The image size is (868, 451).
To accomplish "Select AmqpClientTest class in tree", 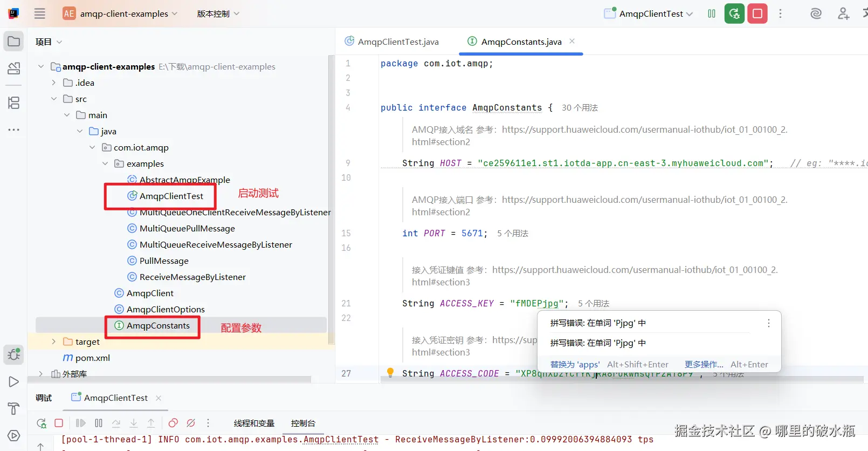I will 171,196.
